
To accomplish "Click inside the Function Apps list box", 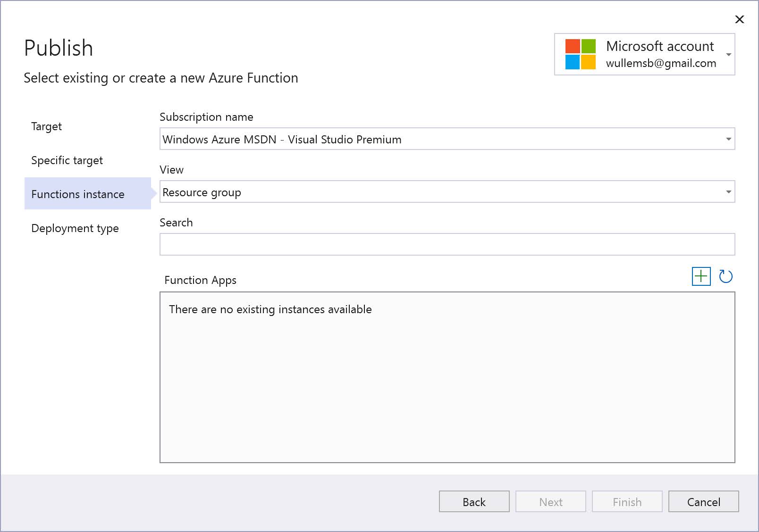I will 447,377.
